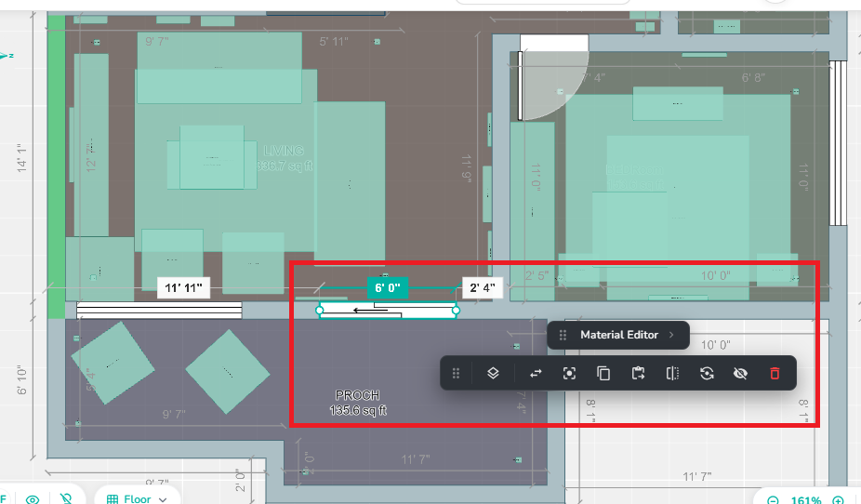Screen dimensions: 861x504
Task: Click the replace rotate icon
Action: pos(707,373)
